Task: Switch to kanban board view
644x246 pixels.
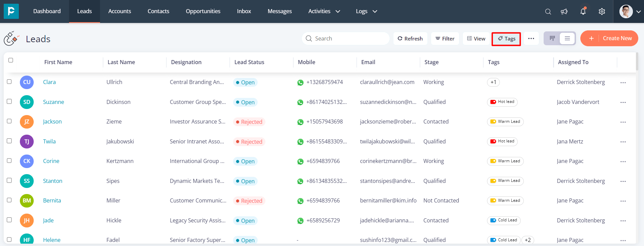Action: click(x=552, y=38)
